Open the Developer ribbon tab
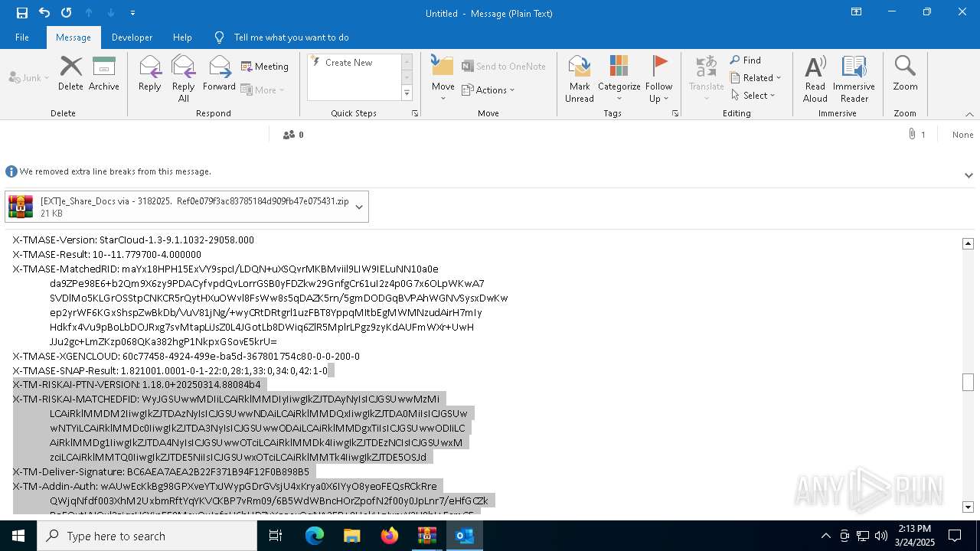The height and width of the screenshot is (551, 980). pos(132,37)
